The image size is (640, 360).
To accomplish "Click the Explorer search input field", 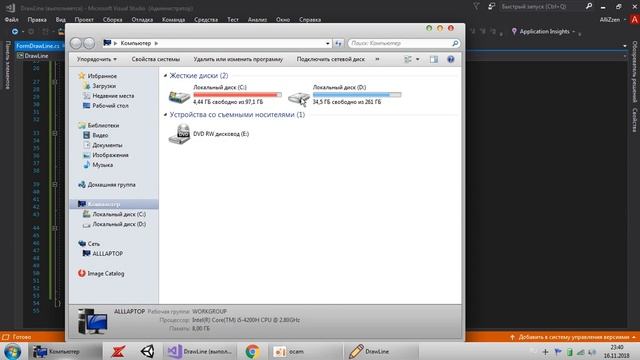I will 400,43.
